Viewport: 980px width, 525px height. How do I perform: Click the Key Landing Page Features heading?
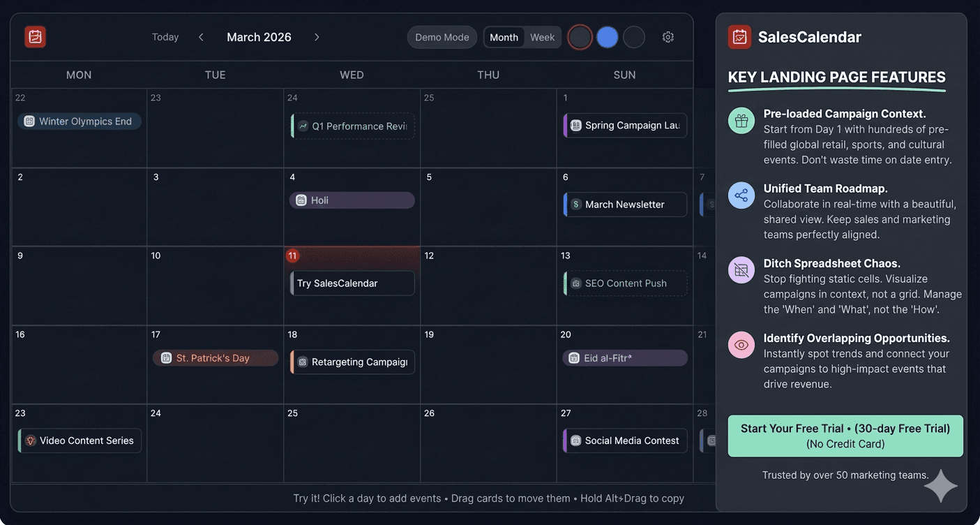tap(837, 77)
